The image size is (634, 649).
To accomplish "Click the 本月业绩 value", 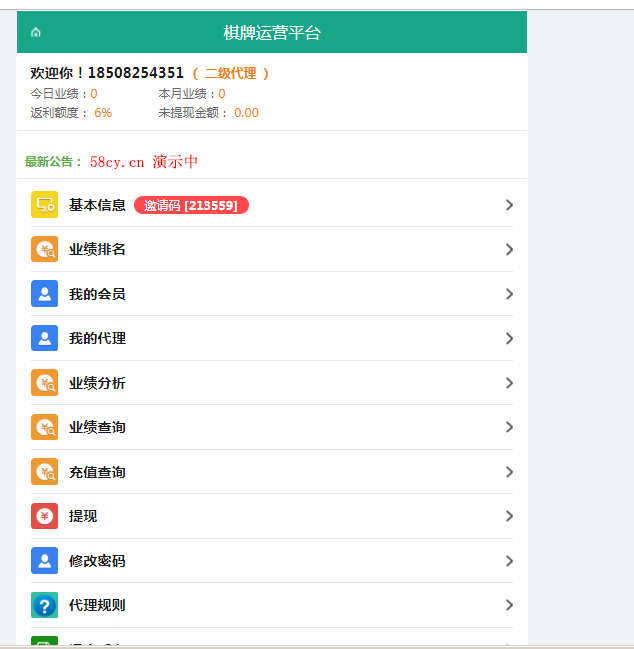I will [x=222, y=94].
